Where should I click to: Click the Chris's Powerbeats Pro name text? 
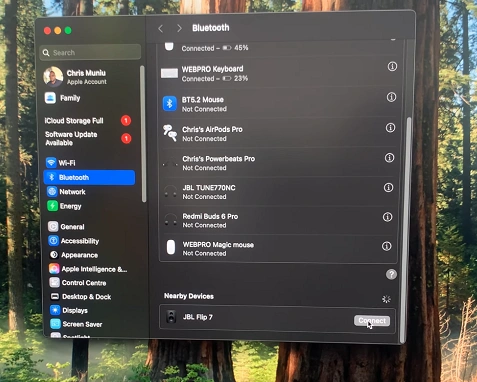(219, 159)
